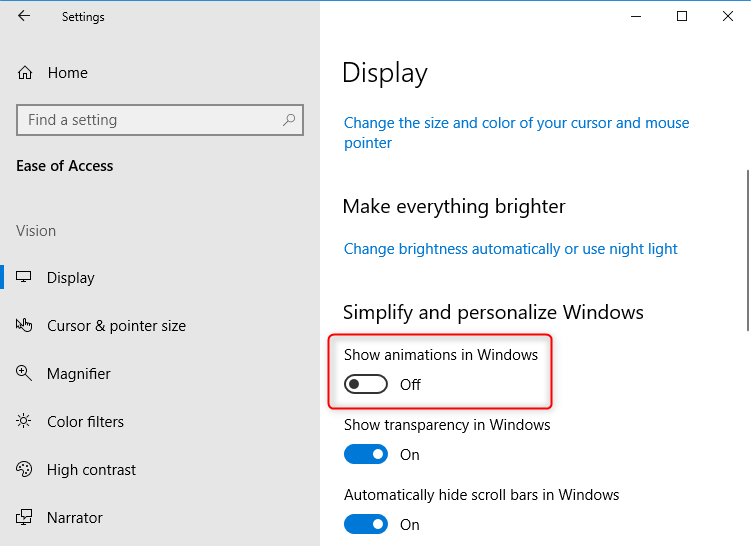
Task: Click the Magnifier icon in sidebar
Action: coord(25,374)
